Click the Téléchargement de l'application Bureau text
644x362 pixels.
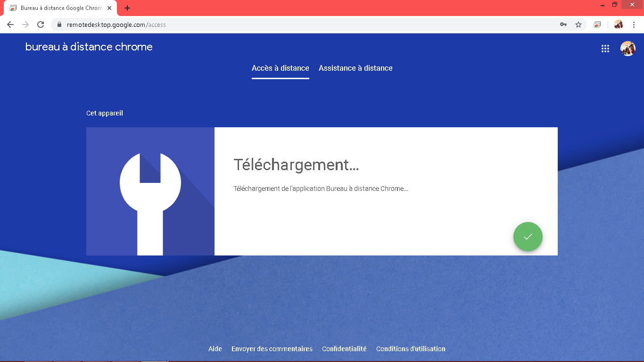tap(321, 189)
